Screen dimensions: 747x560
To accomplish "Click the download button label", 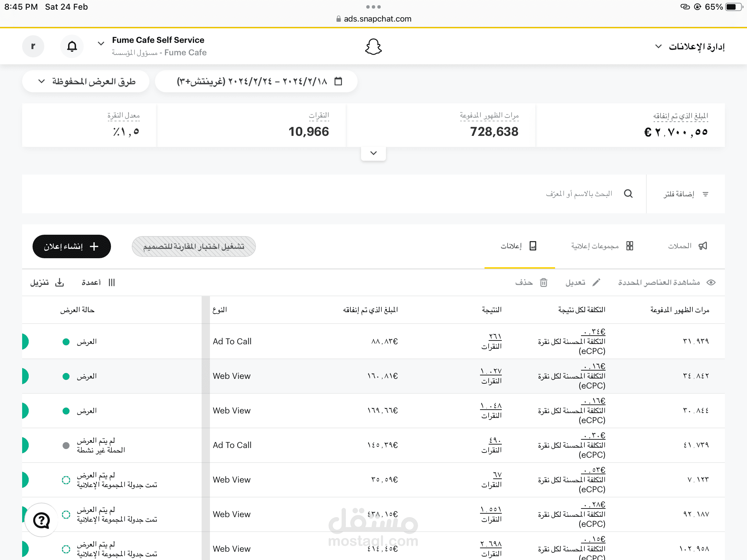I will 39,282.
